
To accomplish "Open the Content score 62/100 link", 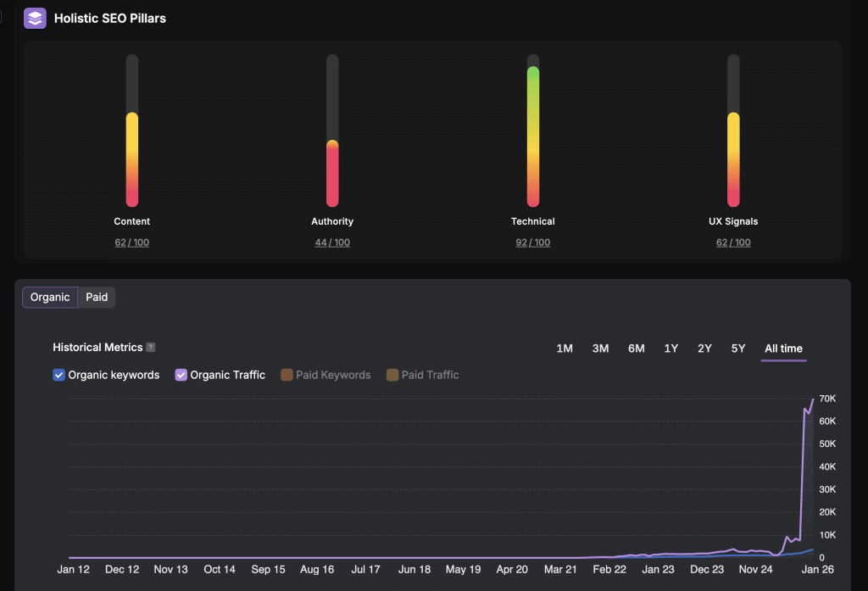I will point(131,242).
